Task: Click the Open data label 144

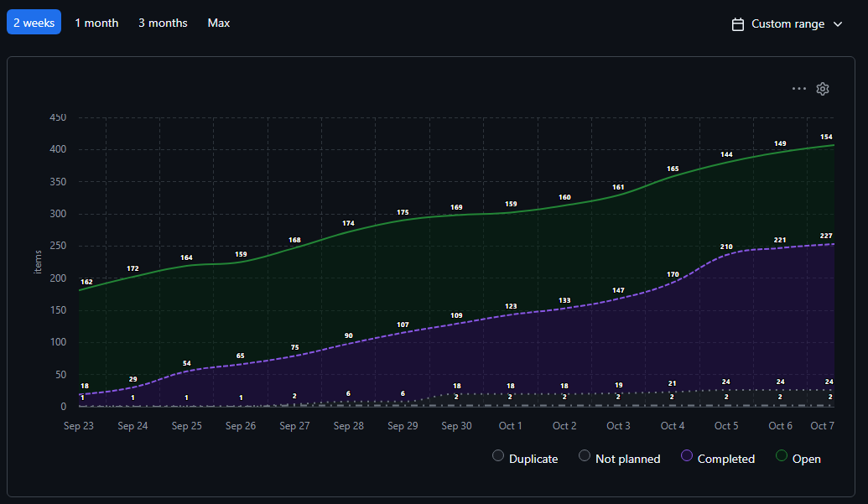Action: point(726,155)
